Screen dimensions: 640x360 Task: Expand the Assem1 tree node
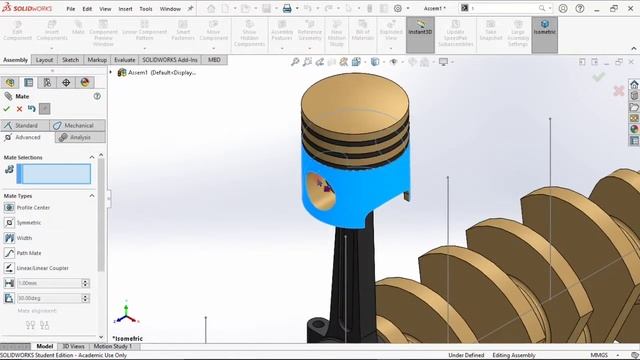(x=111, y=73)
